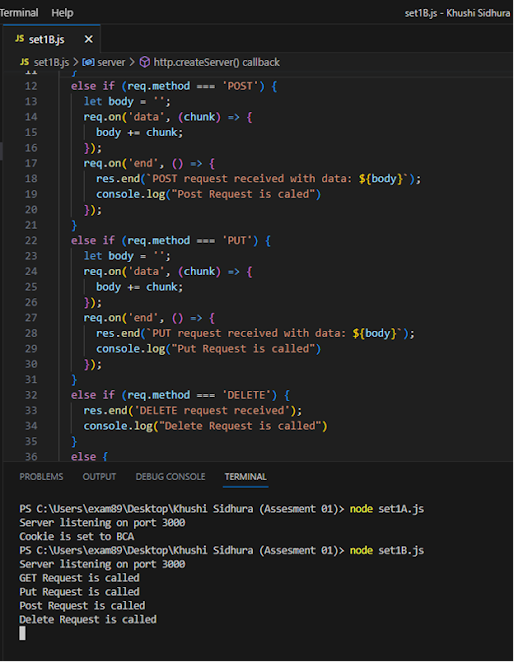Click "Delete Request is called" terminal output

(87, 620)
